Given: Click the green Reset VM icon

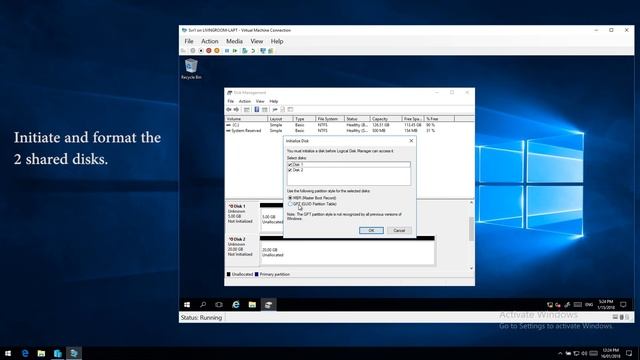Looking at the screenshot, I should pyautogui.click(x=235, y=51).
